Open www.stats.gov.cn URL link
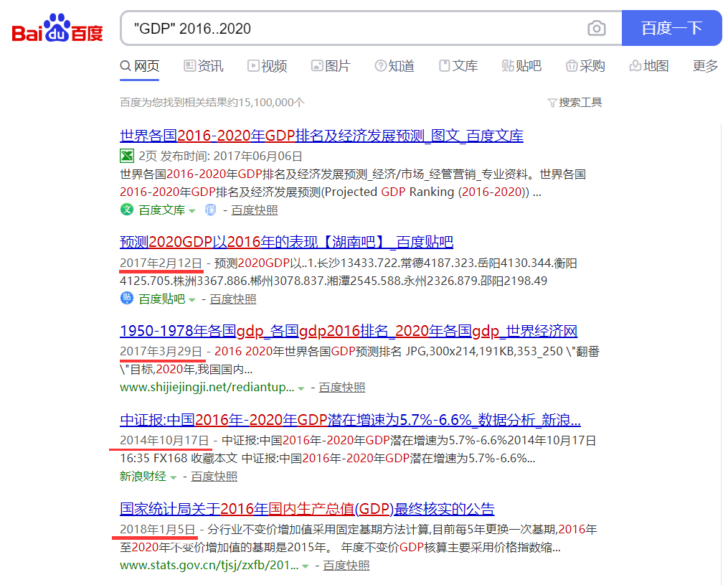728x585 pixels. [x=209, y=565]
